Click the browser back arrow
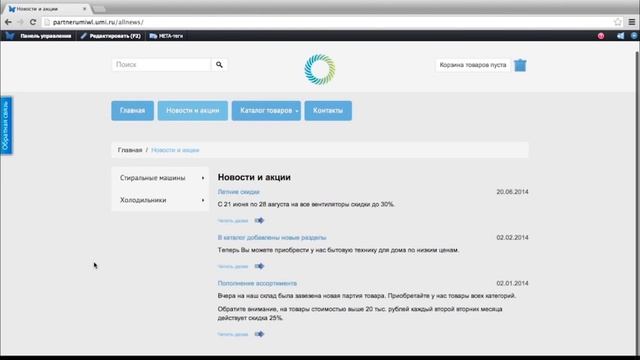The width and height of the screenshot is (640, 360). coord(8,22)
